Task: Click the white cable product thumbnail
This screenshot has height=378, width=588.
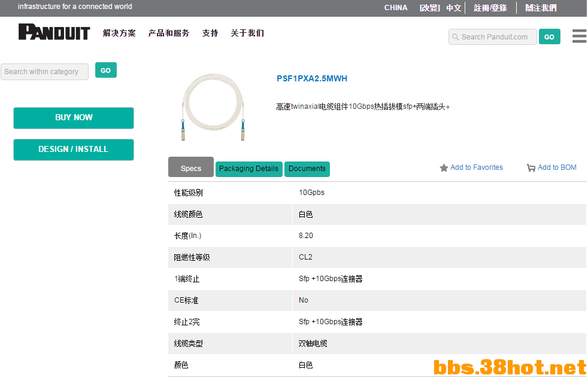Action: (213, 107)
